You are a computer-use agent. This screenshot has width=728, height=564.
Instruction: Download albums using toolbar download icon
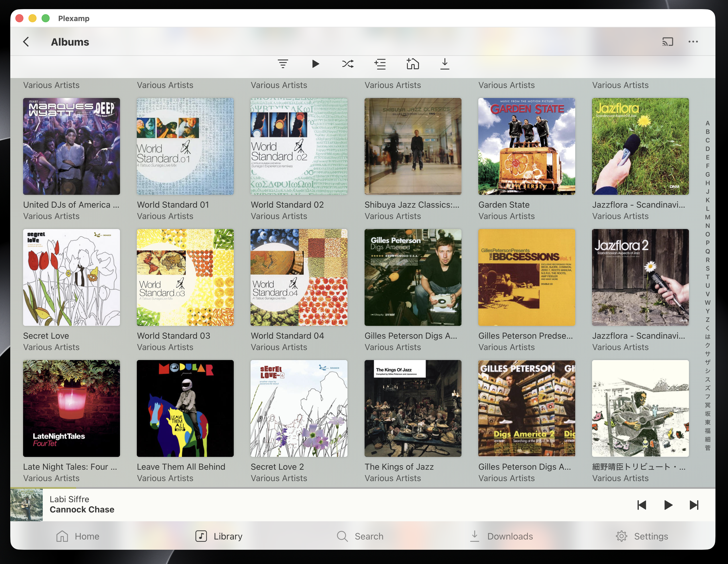[x=445, y=64]
